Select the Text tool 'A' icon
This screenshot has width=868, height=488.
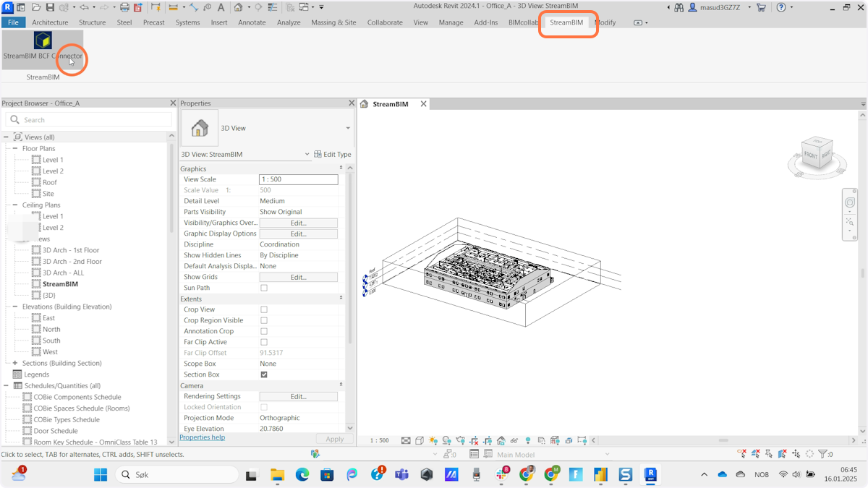pyautogui.click(x=221, y=7)
